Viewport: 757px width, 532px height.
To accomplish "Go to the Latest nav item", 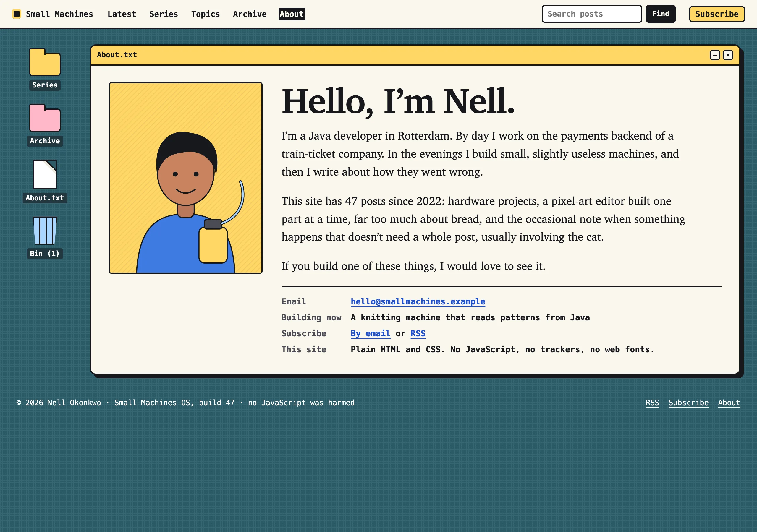I will pyautogui.click(x=122, y=14).
